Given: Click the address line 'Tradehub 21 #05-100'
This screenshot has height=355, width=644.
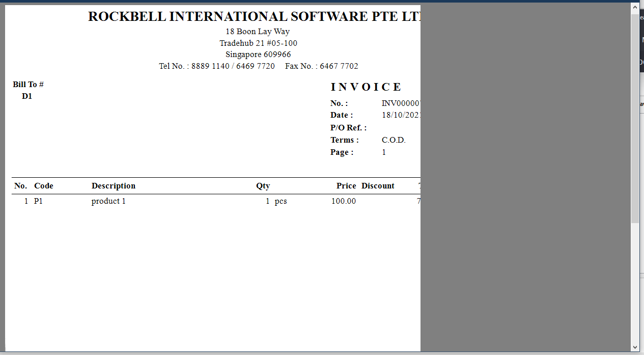Looking at the screenshot, I should pos(258,43).
